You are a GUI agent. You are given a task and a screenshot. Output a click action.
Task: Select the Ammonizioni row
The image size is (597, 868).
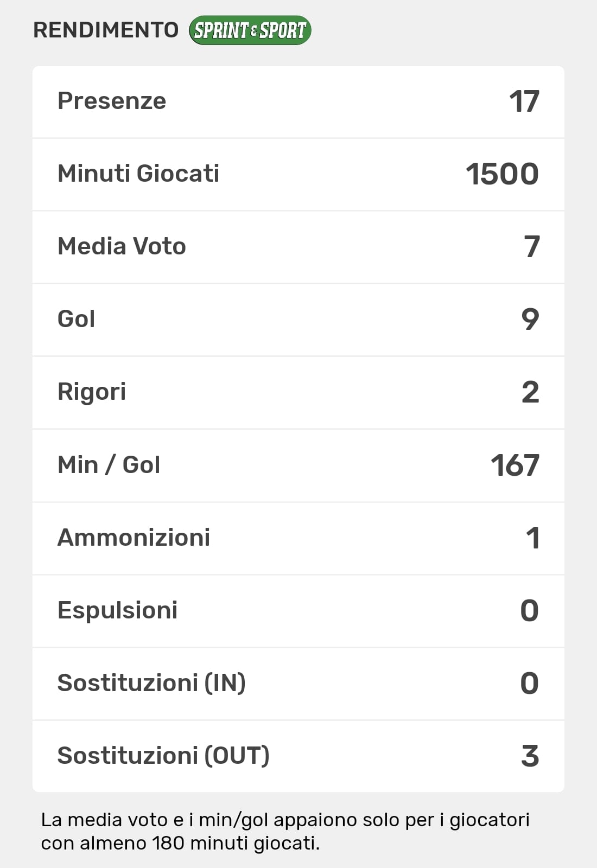point(298,538)
